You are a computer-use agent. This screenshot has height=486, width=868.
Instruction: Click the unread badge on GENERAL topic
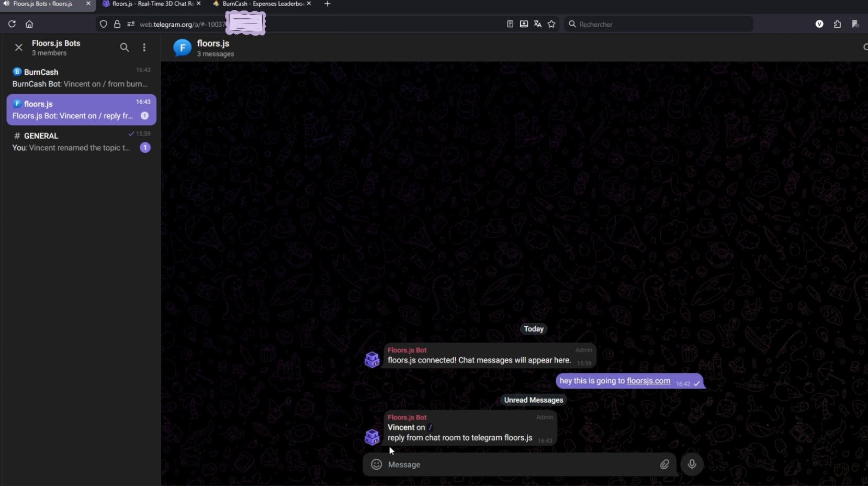coord(145,148)
